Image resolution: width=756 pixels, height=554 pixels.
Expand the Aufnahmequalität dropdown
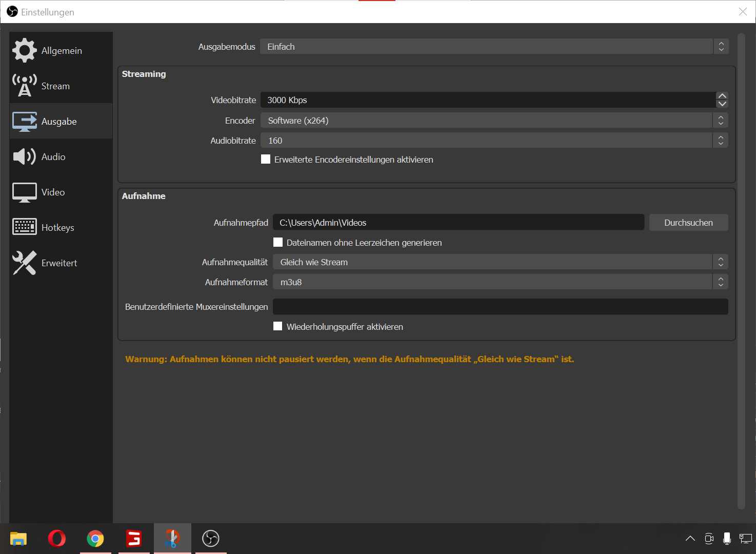[x=500, y=262]
